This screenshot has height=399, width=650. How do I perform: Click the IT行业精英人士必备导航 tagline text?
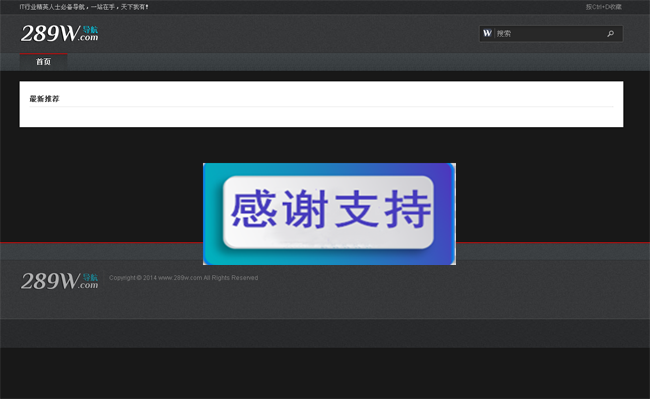tap(52, 7)
